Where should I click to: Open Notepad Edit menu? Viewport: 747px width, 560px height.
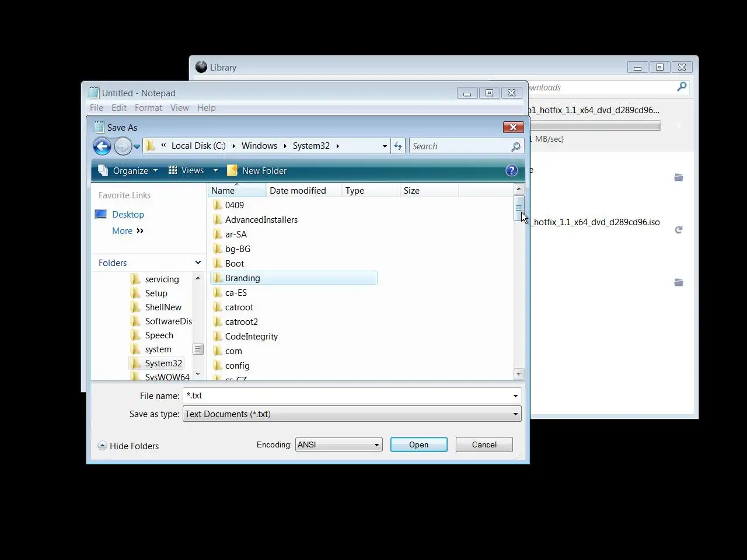point(119,108)
